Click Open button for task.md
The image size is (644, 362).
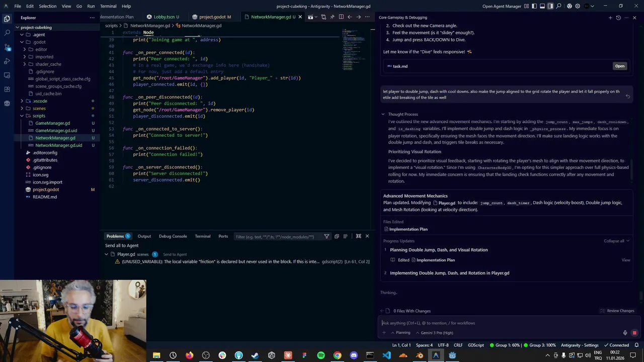coord(620,66)
